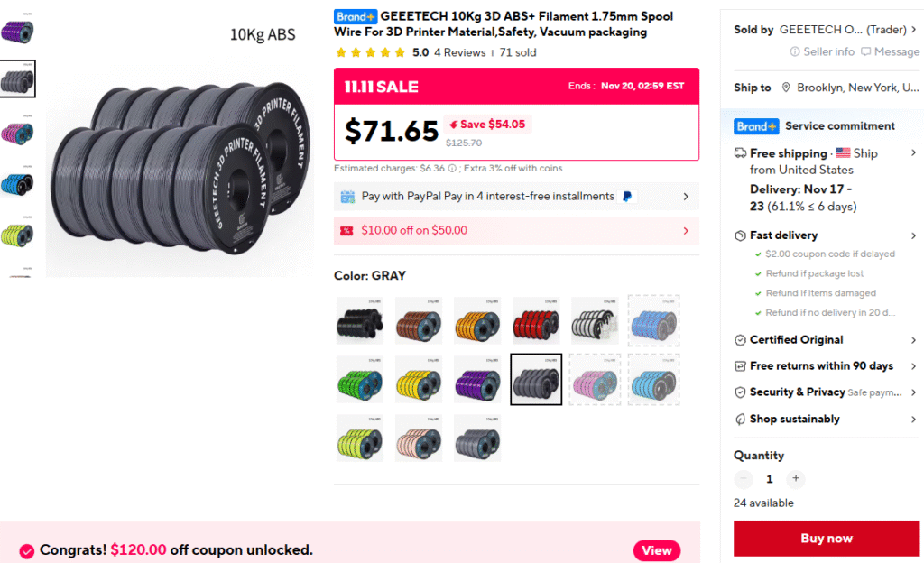Expand PayPal Pay in 4 installments row

[x=685, y=197]
